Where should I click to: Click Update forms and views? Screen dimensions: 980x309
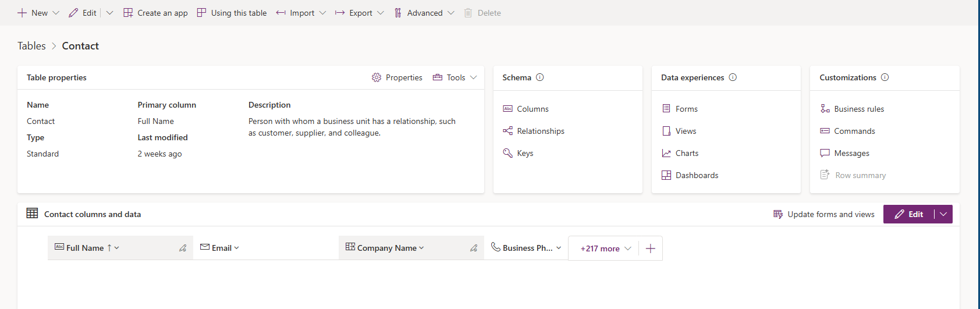823,214
